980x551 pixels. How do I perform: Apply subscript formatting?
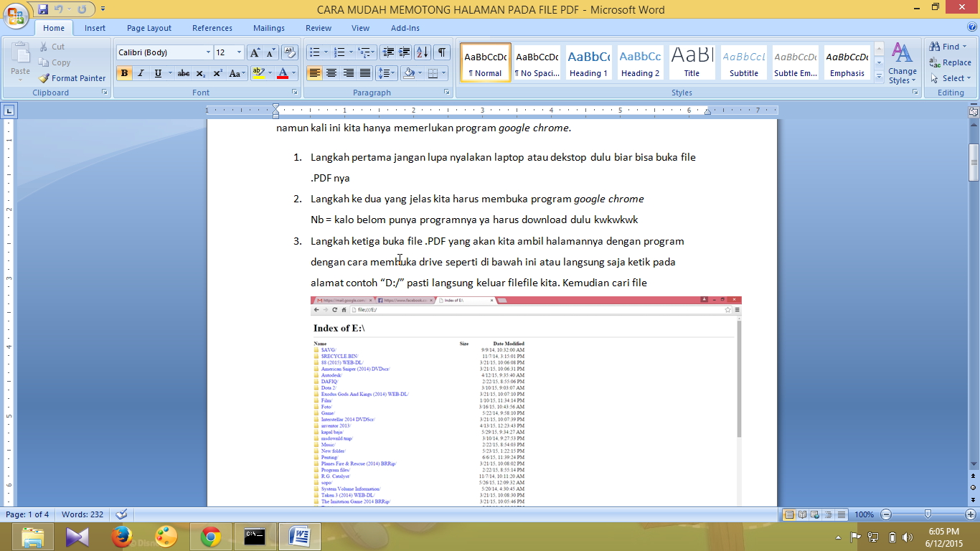pyautogui.click(x=201, y=73)
